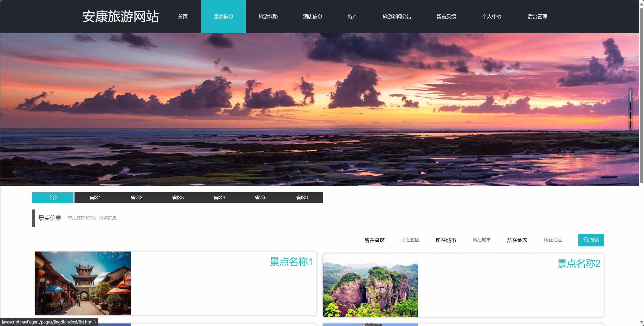This screenshot has width=644, height=326.
Task: Select the first banner carousel indicator
Action: click(631, 96)
